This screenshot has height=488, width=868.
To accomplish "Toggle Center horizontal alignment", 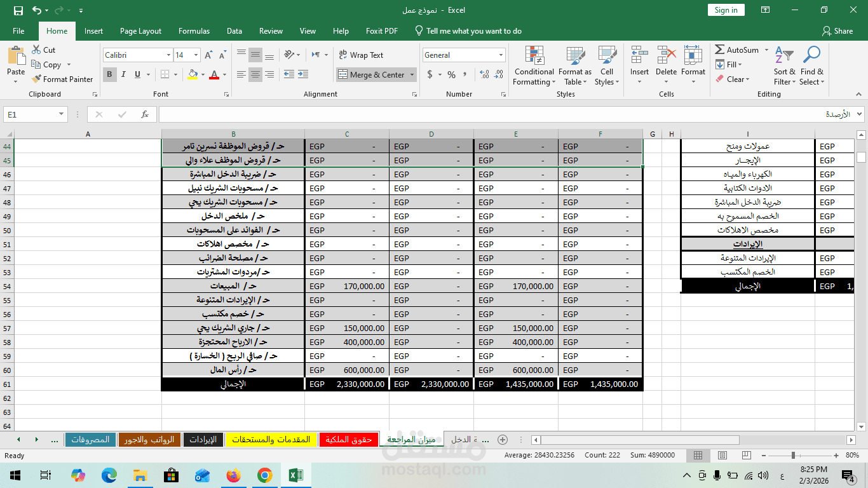I will pos(255,74).
